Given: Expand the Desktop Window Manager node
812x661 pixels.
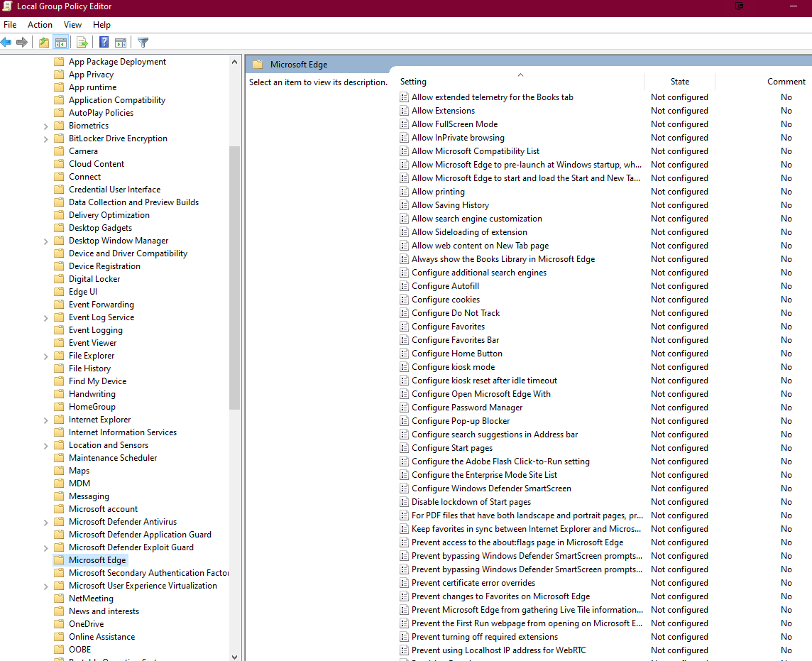Looking at the screenshot, I should pyautogui.click(x=45, y=241).
